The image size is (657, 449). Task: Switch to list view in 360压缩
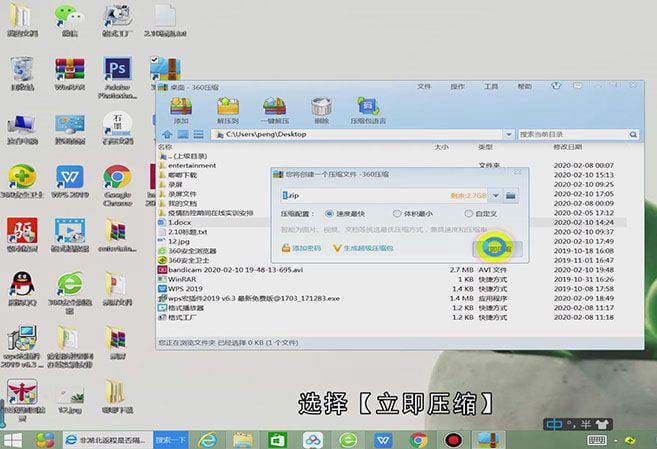[x=198, y=134]
